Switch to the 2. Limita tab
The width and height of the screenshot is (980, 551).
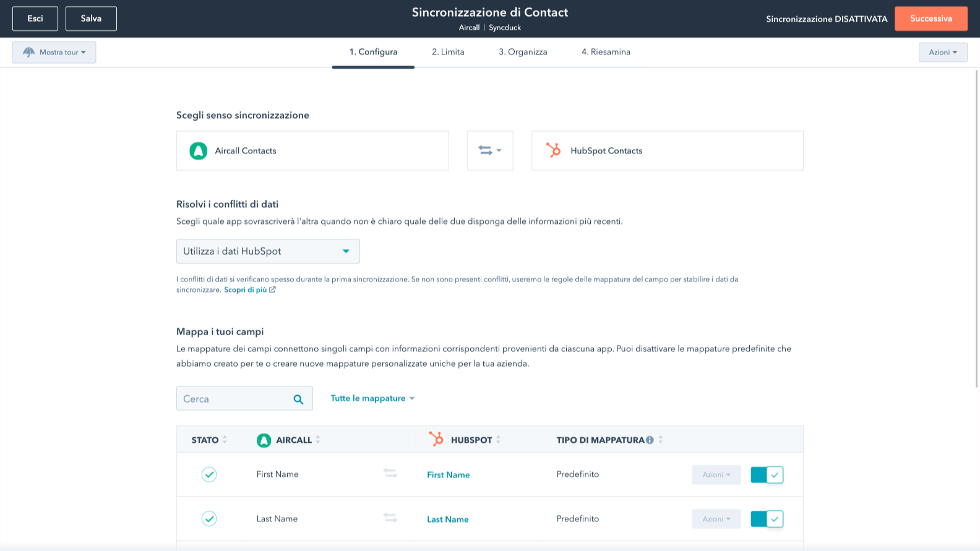448,52
